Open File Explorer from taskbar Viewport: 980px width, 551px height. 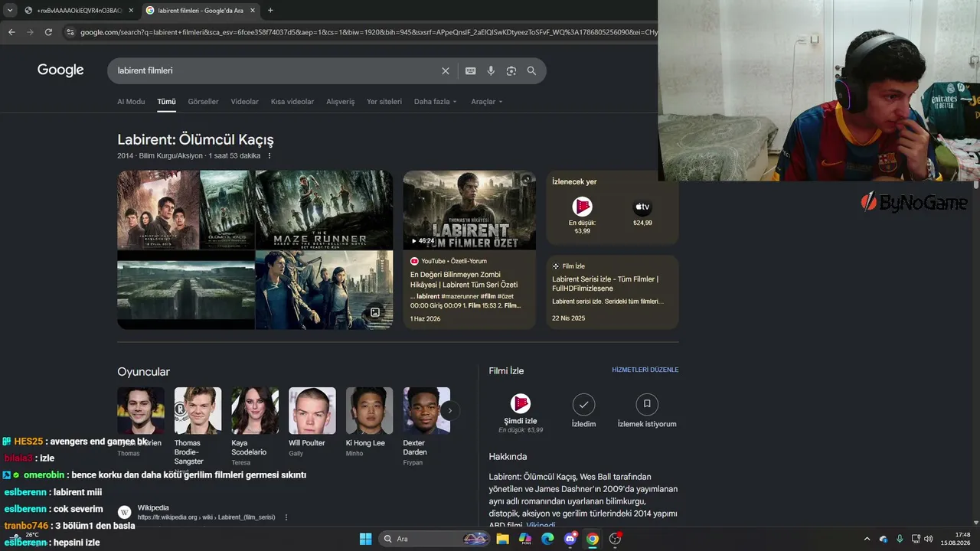[x=503, y=539]
